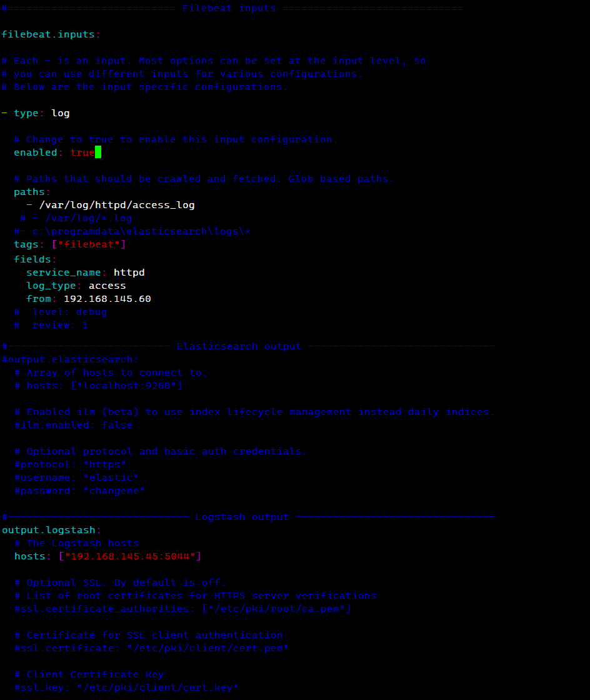Click the '# The Logstash hosts' comment

(x=76, y=543)
